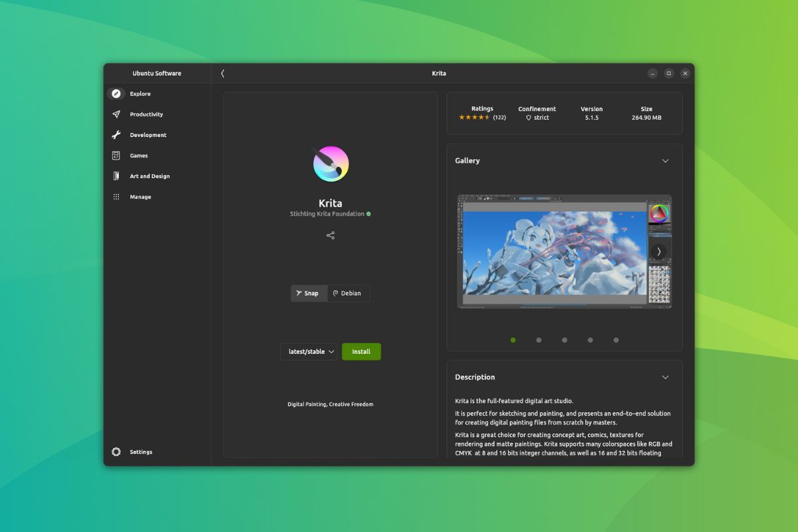Open the Productivity category

click(x=116, y=114)
